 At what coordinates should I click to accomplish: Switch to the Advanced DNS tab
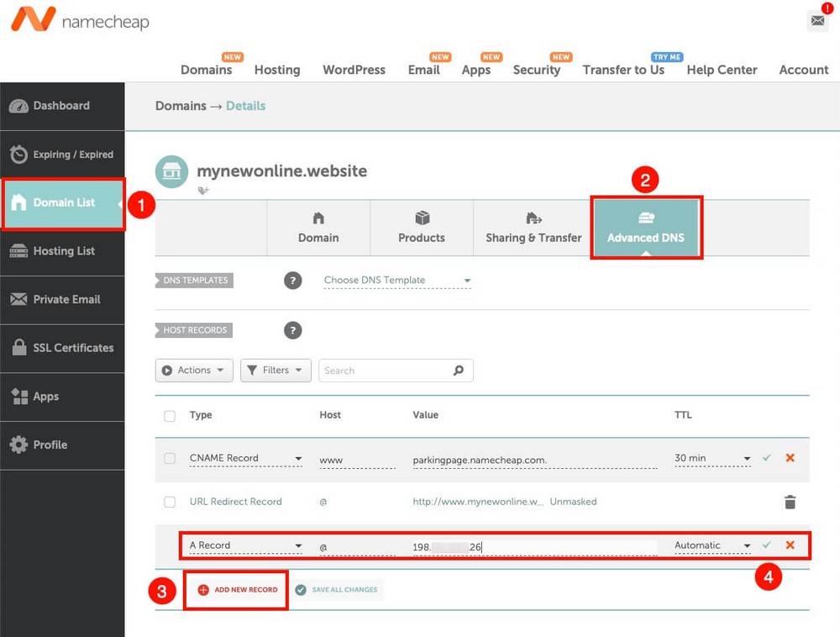(x=646, y=229)
